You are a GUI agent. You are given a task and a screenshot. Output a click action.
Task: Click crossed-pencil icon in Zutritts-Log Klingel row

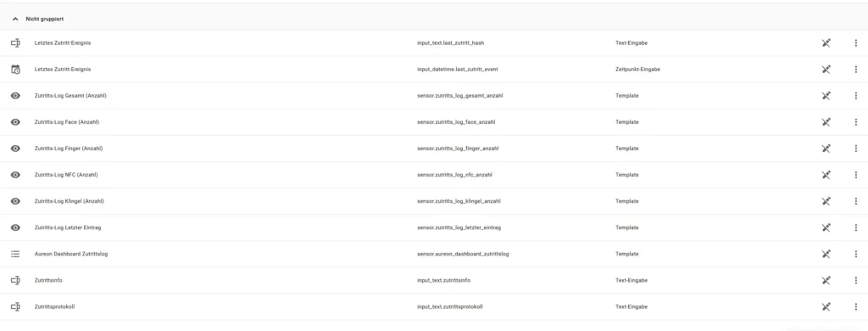click(x=826, y=201)
